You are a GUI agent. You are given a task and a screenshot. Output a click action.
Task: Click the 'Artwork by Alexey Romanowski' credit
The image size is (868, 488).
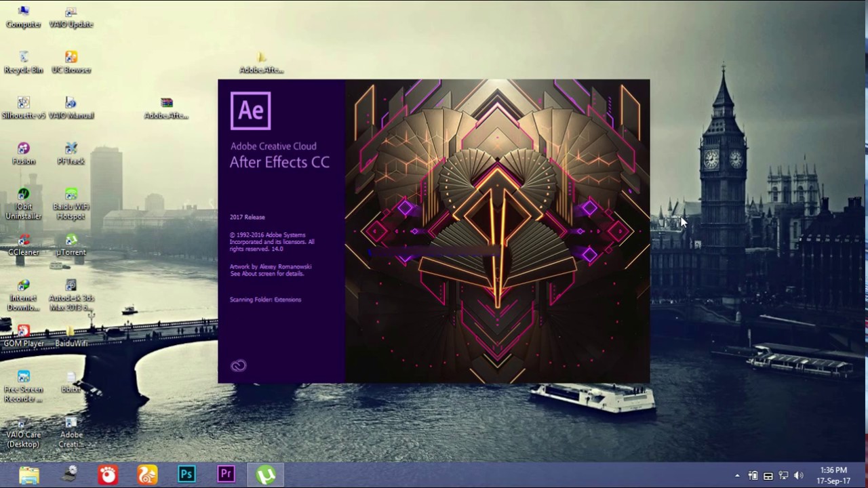[271, 267]
